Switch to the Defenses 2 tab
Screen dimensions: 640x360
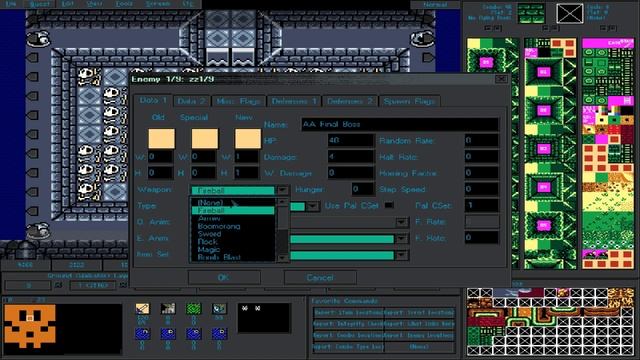click(x=350, y=101)
